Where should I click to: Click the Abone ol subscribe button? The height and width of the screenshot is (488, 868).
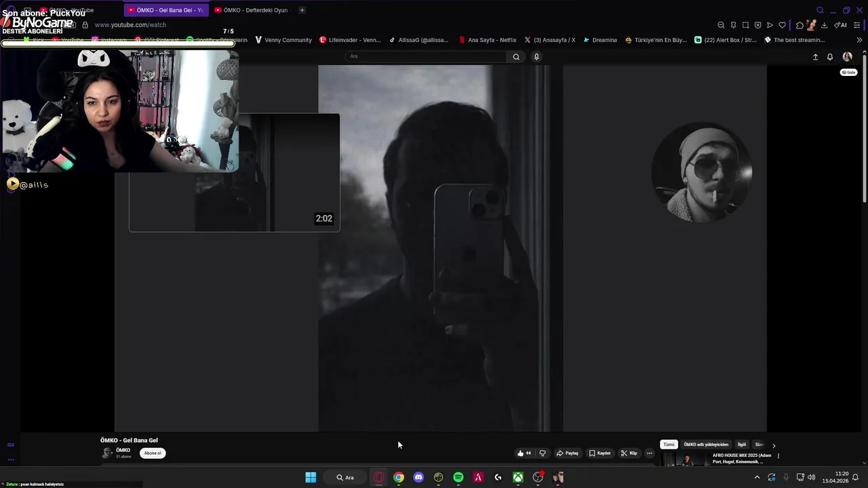coord(153,453)
